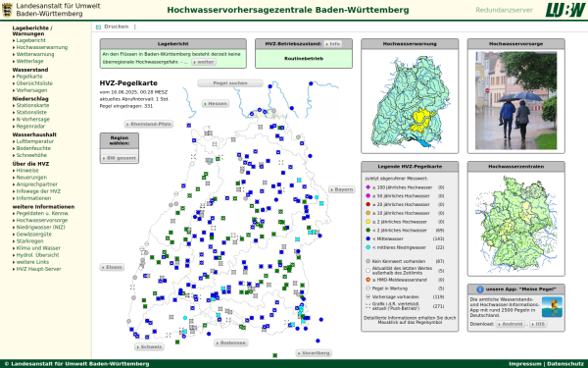Click the 'Pegel eingetragen: 331' text
This screenshot has height=368, width=588.
tap(126, 106)
